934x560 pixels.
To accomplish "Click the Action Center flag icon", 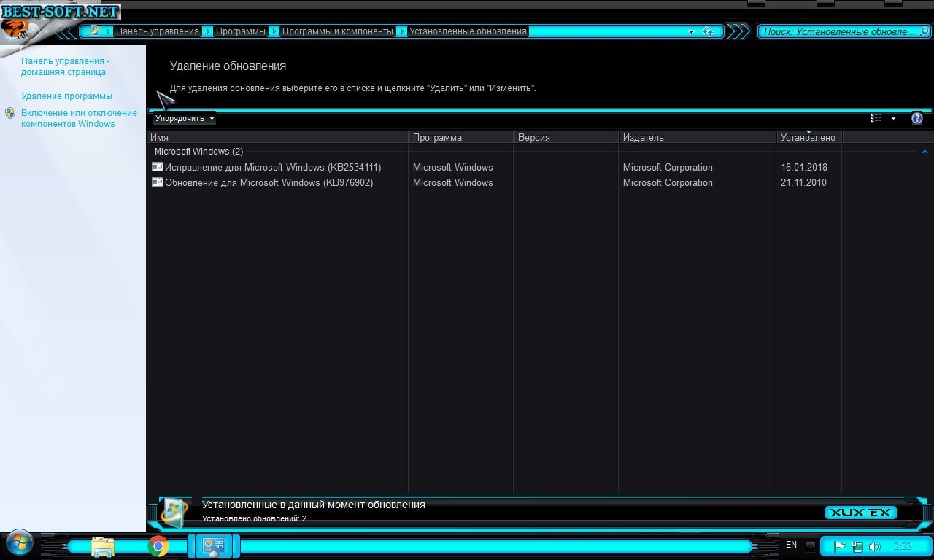I will 840,546.
